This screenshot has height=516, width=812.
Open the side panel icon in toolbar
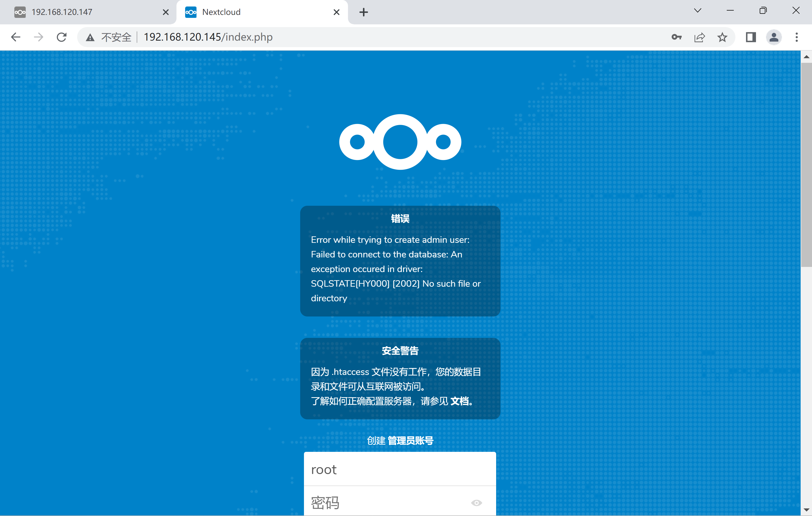tap(750, 37)
